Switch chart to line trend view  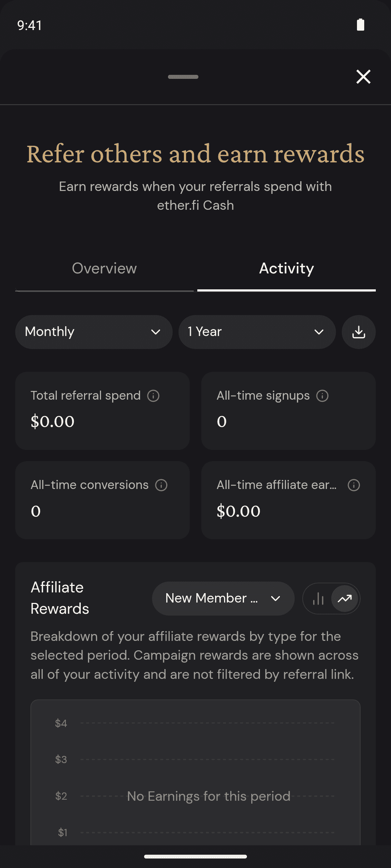[x=345, y=599]
